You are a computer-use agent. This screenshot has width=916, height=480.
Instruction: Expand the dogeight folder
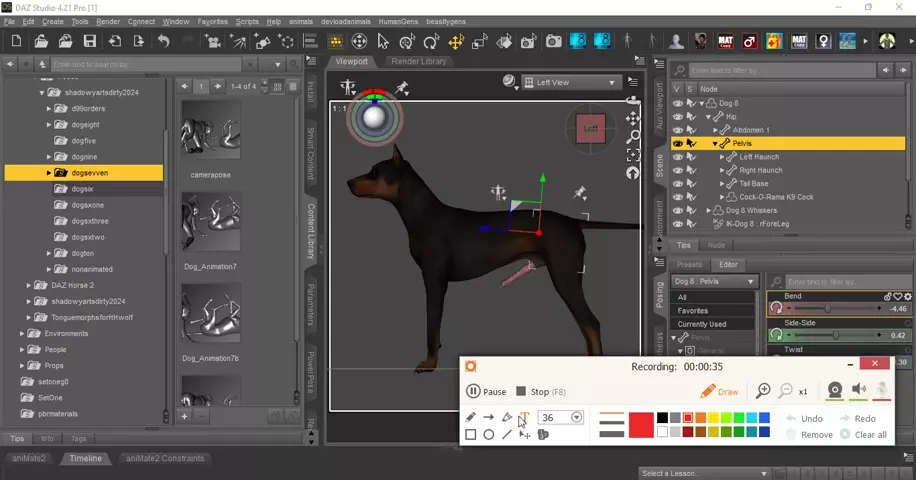point(49,125)
